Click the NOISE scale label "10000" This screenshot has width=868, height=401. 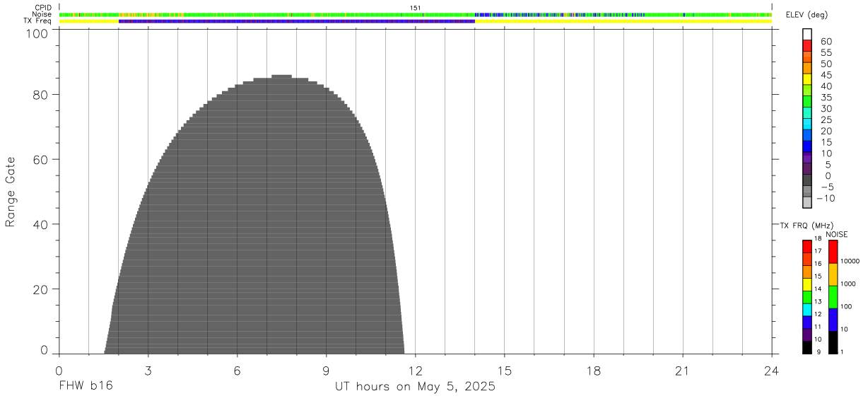tap(850, 261)
